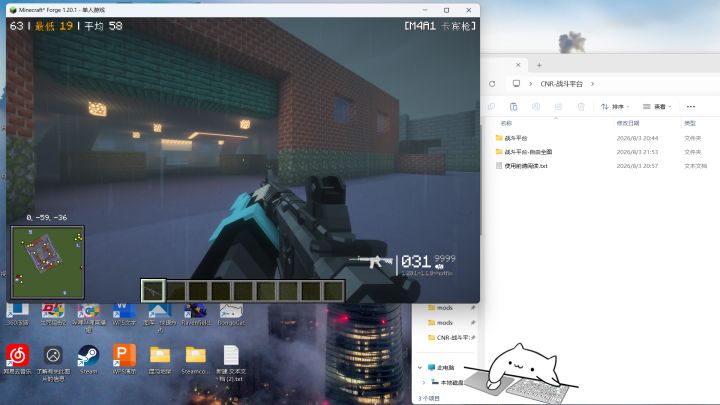Click the 031 ammo count display
Image resolution: width=720 pixels, height=405 pixels.
tap(416, 262)
